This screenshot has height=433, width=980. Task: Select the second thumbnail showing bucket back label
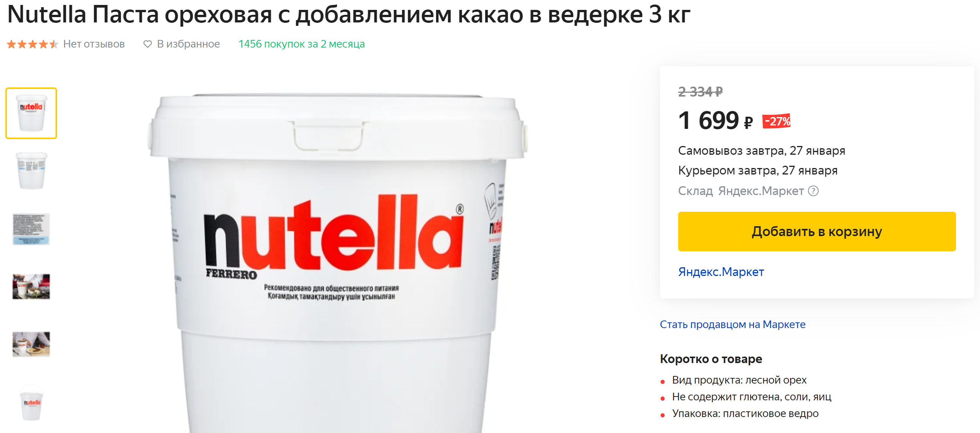tap(31, 171)
